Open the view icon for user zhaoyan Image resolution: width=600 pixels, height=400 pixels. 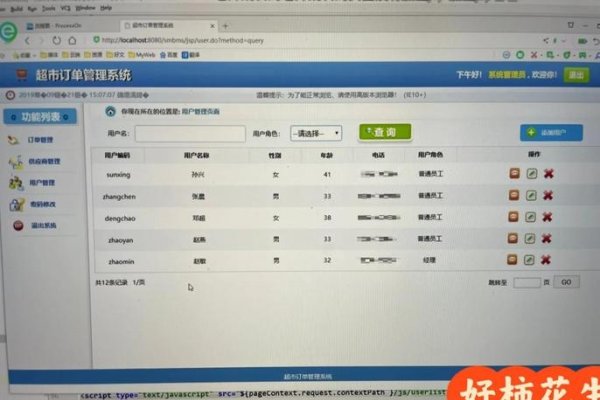tap(513, 238)
